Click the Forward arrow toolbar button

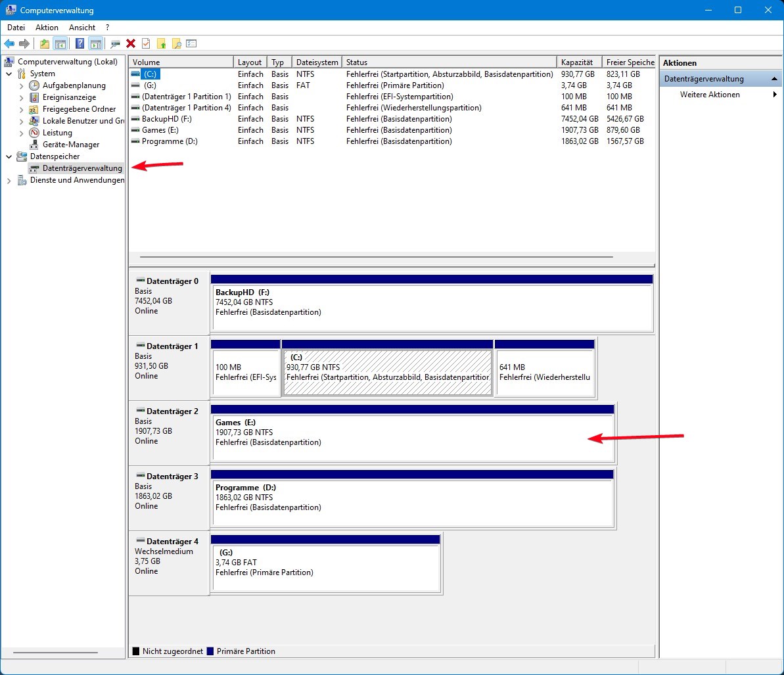coord(24,43)
